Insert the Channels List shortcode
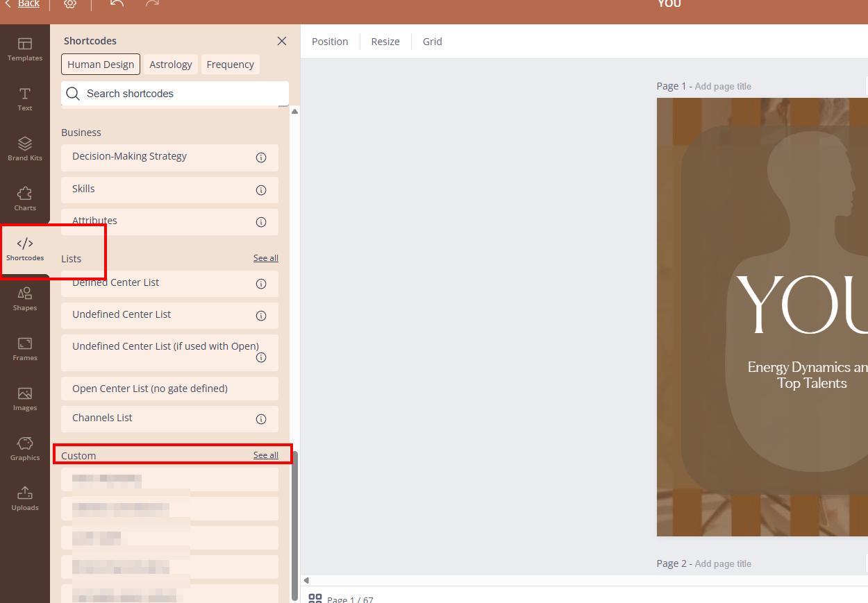The width and height of the screenshot is (868, 603). pyautogui.click(x=102, y=418)
